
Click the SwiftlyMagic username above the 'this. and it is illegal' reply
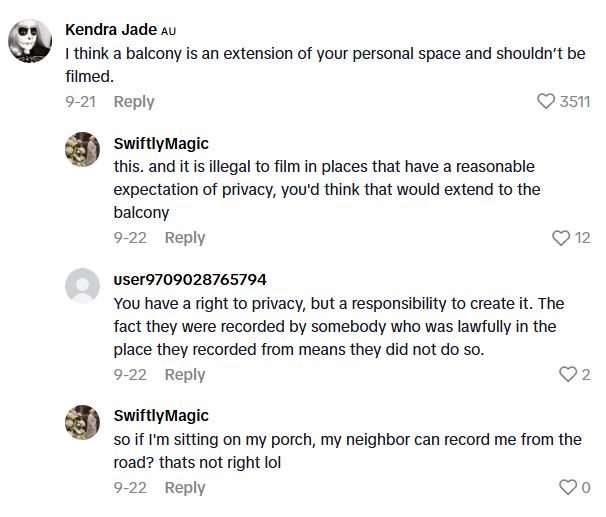point(161,143)
